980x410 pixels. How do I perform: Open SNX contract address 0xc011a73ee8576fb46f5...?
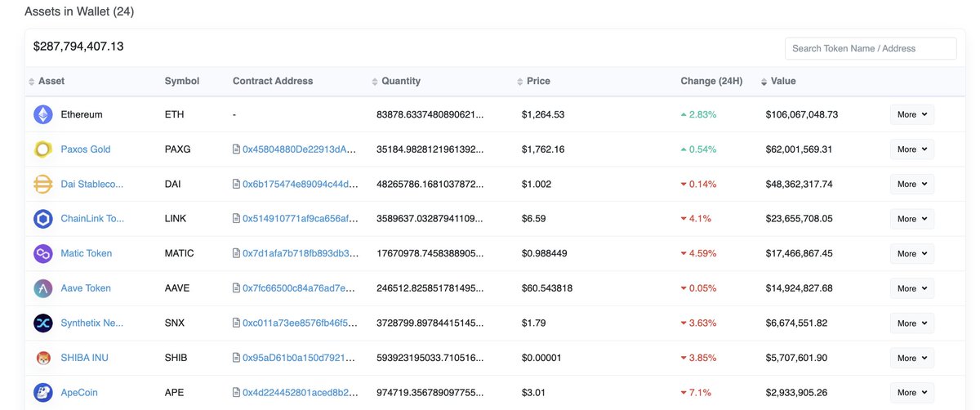point(301,323)
